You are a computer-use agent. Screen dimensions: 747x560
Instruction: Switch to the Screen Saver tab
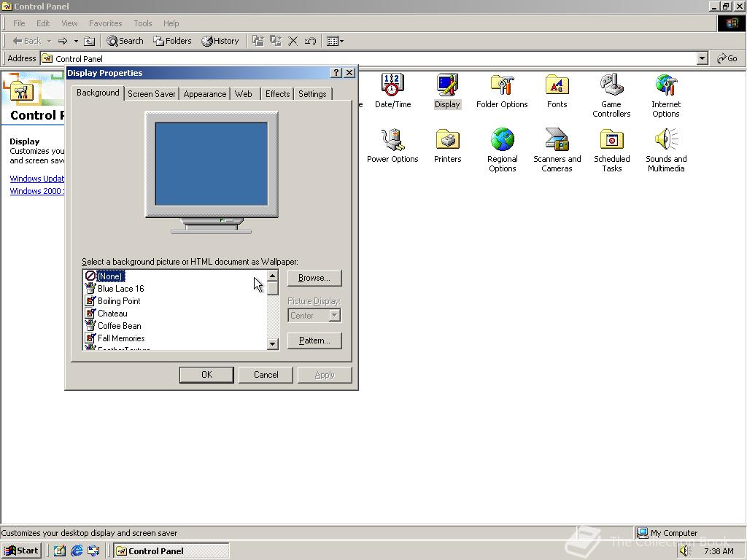(152, 94)
